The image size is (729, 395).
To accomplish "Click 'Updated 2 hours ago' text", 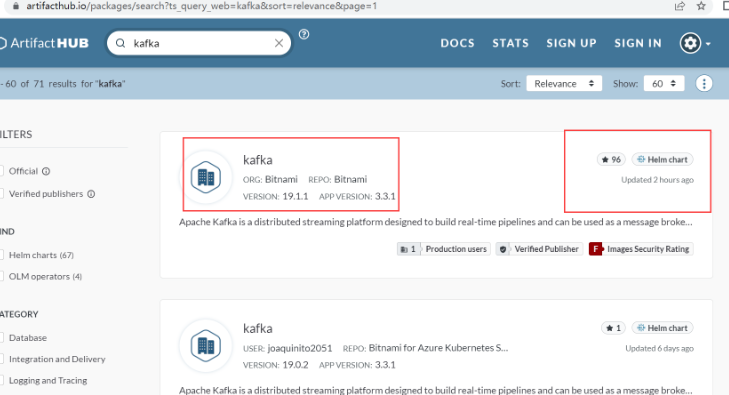I will (657, 180).
